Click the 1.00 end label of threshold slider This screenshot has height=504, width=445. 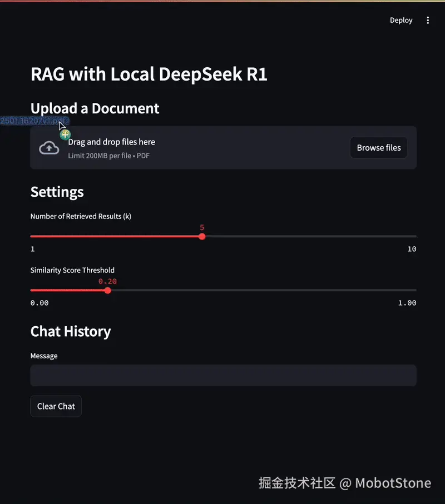pyautogui.click(x=407, y=303)
